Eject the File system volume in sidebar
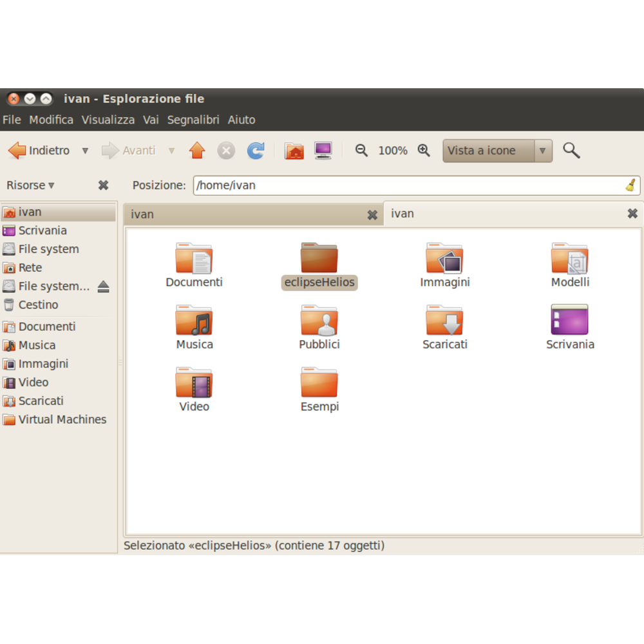The image size is (644, 644). [x=103, y=287]
